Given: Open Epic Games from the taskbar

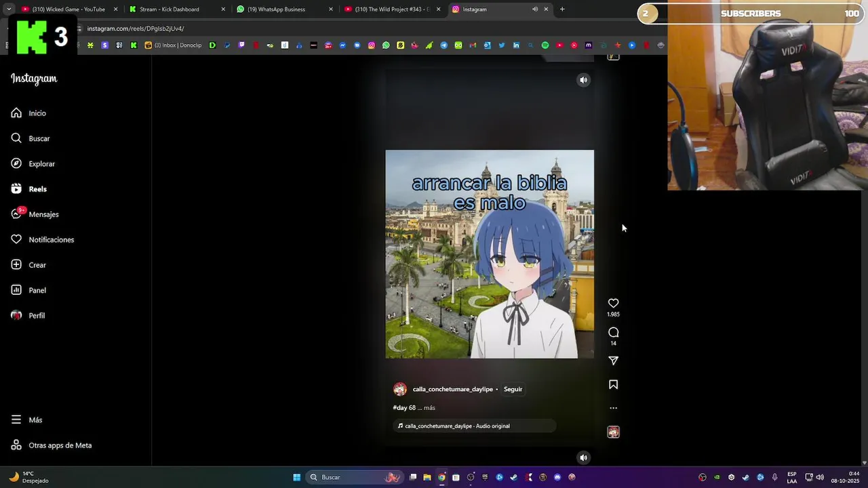Looking at the screenshot, I should click(485, 477).
